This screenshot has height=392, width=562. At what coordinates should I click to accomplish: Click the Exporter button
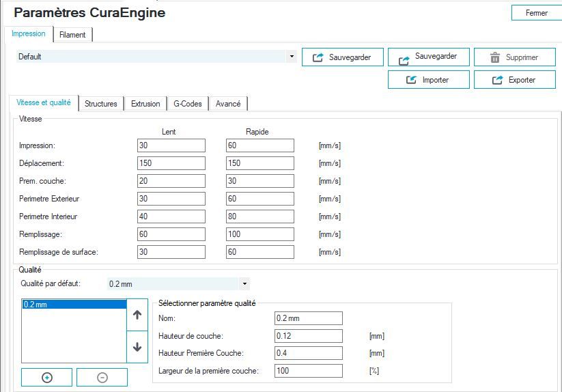pyautogui.click(x=514, y=80)
